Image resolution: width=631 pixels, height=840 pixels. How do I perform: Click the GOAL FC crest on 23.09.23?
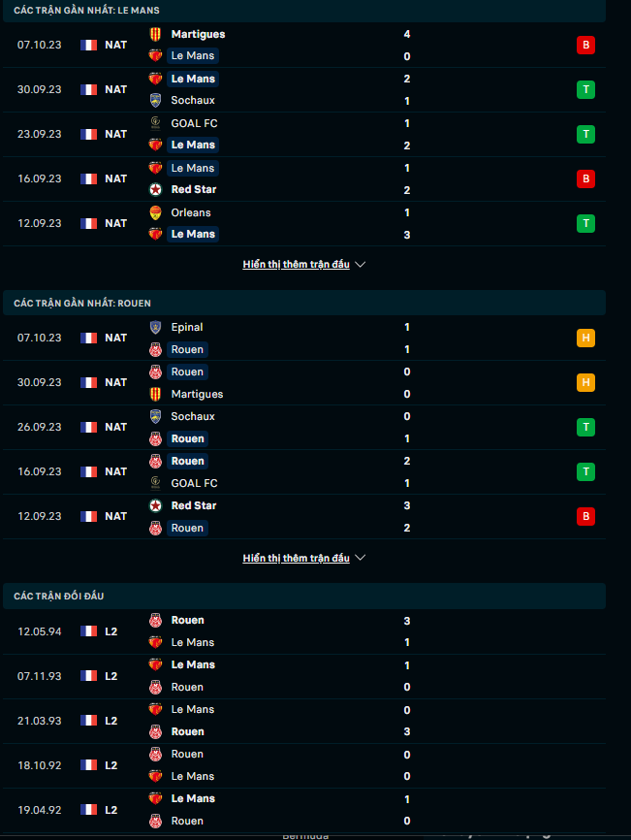tap(155, 123)
